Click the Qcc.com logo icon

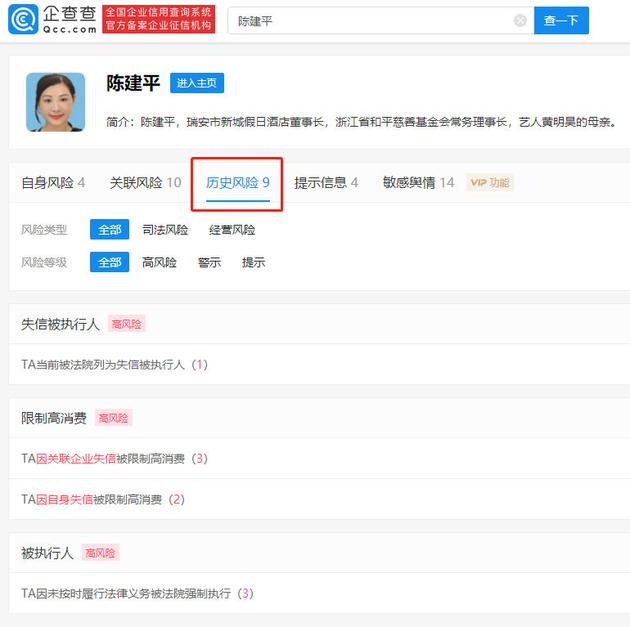pyautogui.click(x=24, y=20)
